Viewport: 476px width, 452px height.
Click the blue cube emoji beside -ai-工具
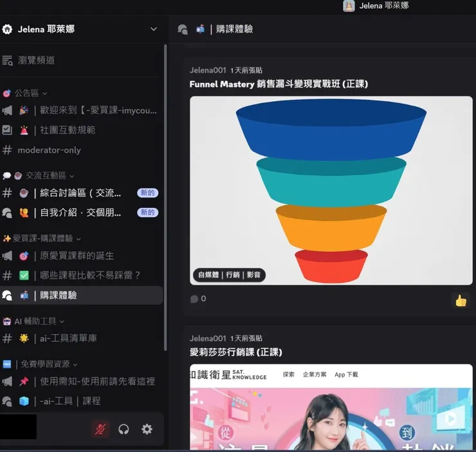point(24,401)
